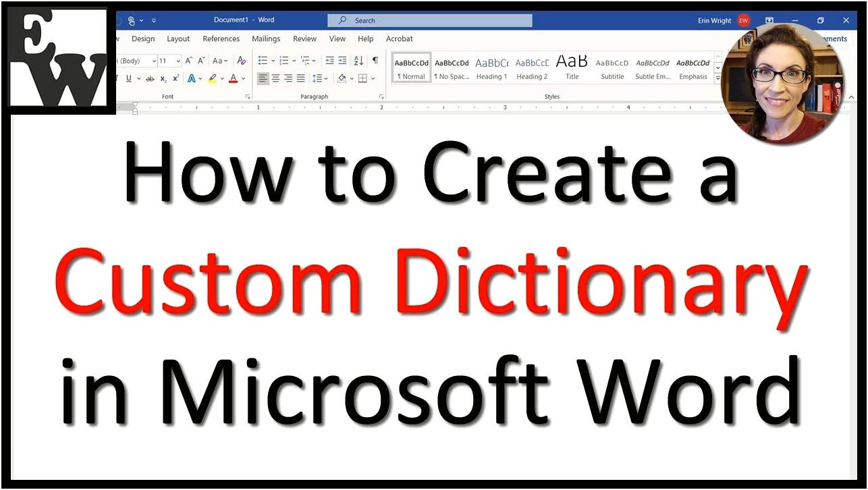This screenshot has width=868, height=490.
Task: Expand the font size 11 dropdown
Action: point(178,61)
